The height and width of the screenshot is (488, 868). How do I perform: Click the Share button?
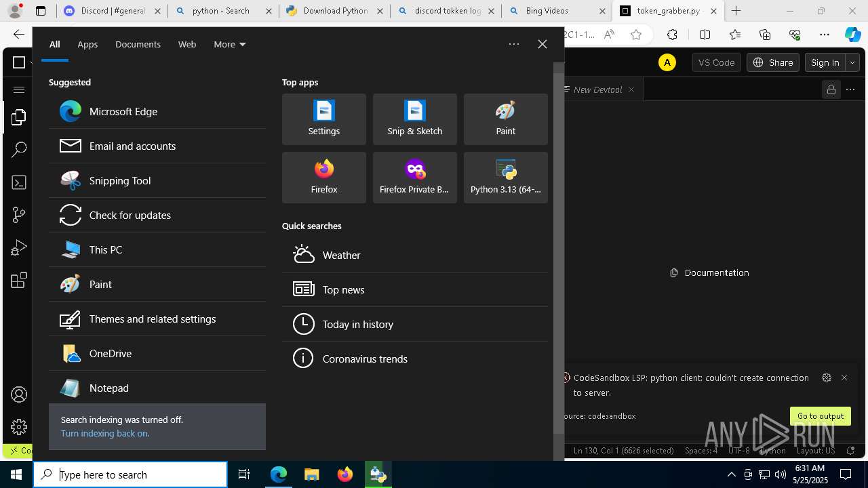coord(773,62)
